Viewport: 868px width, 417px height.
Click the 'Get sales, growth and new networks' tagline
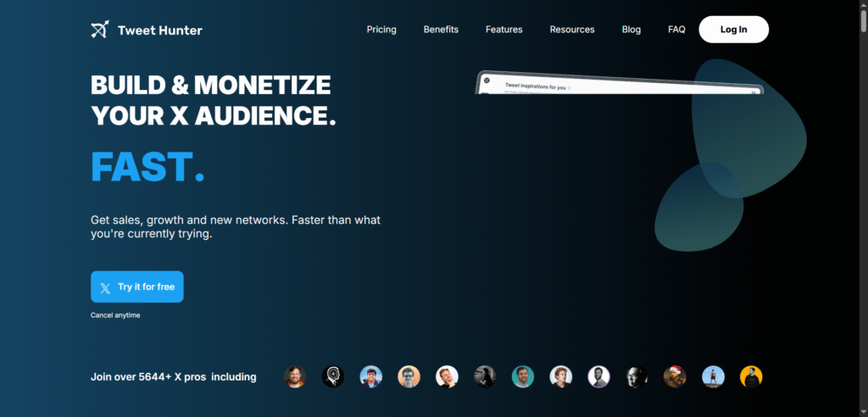(236, 227)
